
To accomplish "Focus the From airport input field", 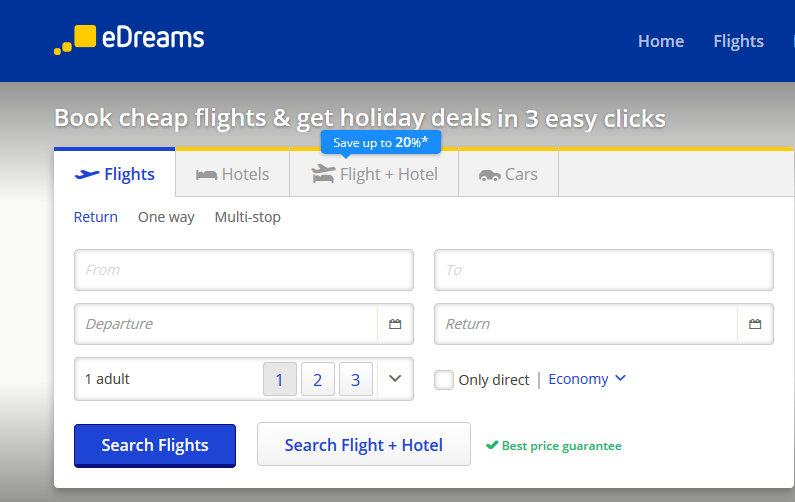I will click(x=244, y=270).
